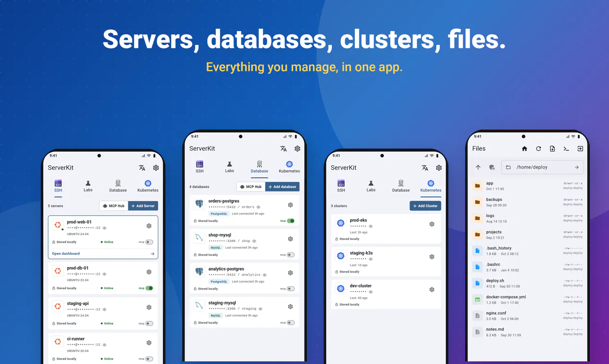This screenshot has width=609, height=364.
Task: Click the upload file icon in Files
Action: (x=552, y=148)
